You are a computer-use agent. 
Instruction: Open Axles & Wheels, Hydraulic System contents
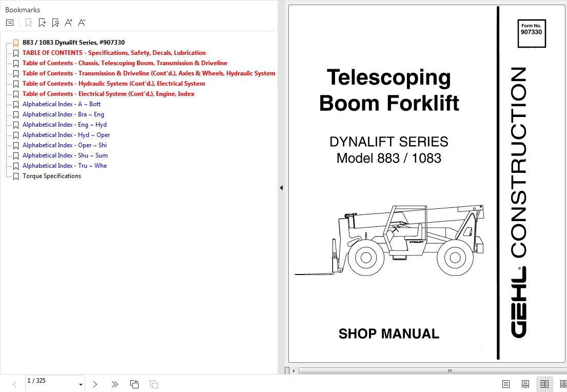(149, 73)
